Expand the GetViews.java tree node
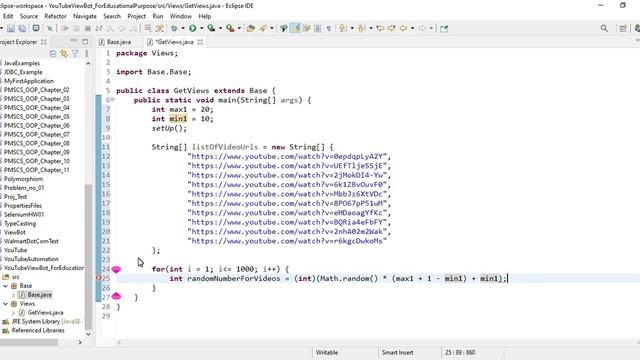The image size is (640, 360). tap(13, 313)
